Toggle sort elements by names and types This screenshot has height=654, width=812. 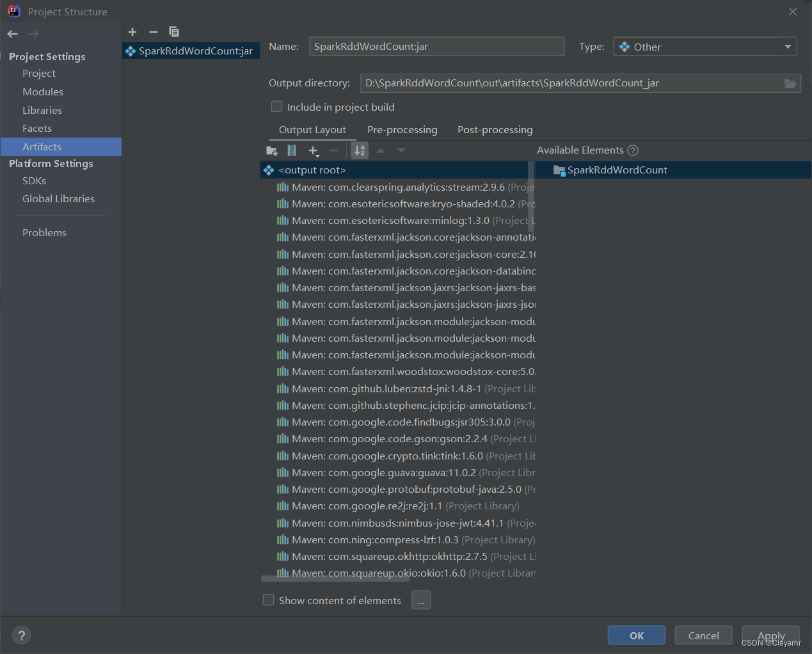[360, 150]
